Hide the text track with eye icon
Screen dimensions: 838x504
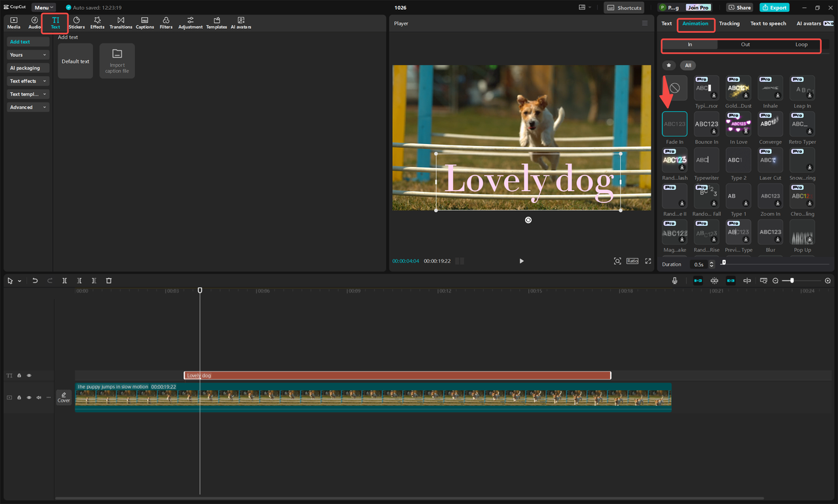click(29, 376)
